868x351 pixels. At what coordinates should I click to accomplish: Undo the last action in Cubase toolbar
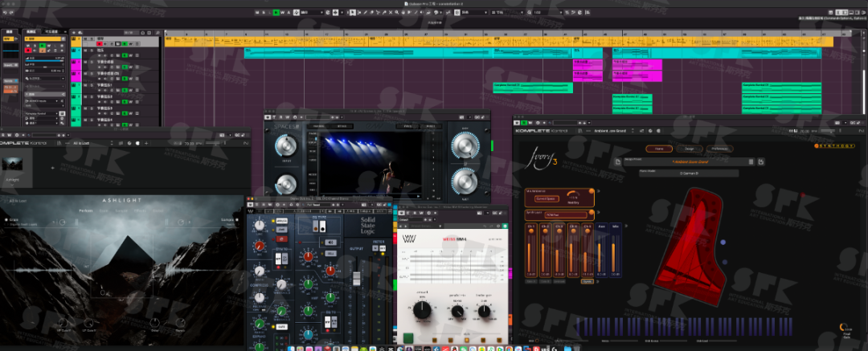(x=5, y=12)
